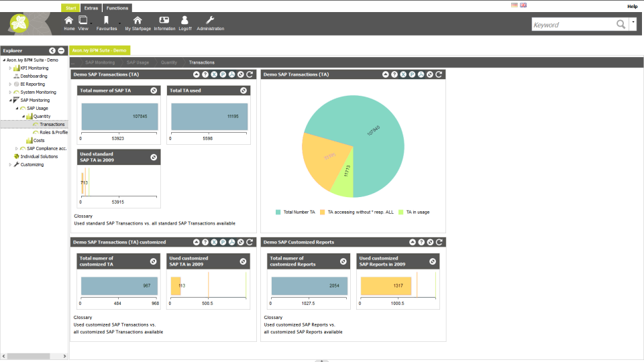Collapse the Demo SAP Customized Reports panel
The image size is (644, 362).
coord(413,242)
